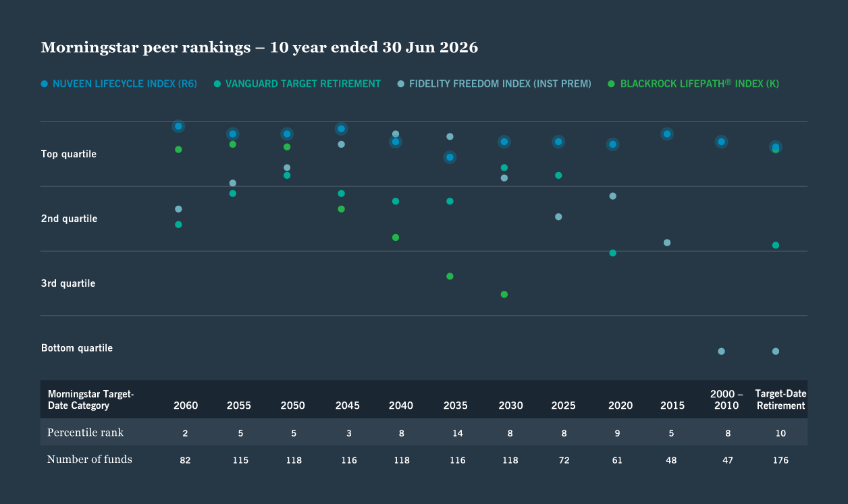Click the 2060 column header

[x=186, y=405]
